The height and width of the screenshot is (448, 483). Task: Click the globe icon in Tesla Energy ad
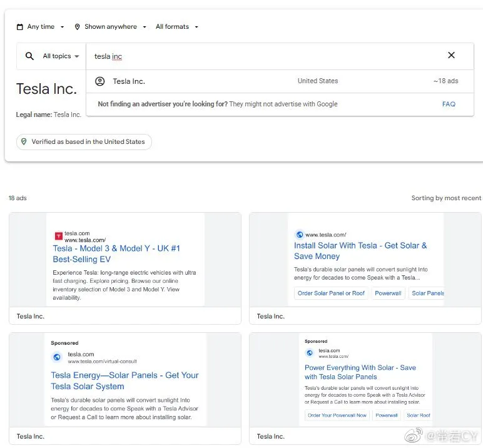pyautogui.click(x=57, y=357)
